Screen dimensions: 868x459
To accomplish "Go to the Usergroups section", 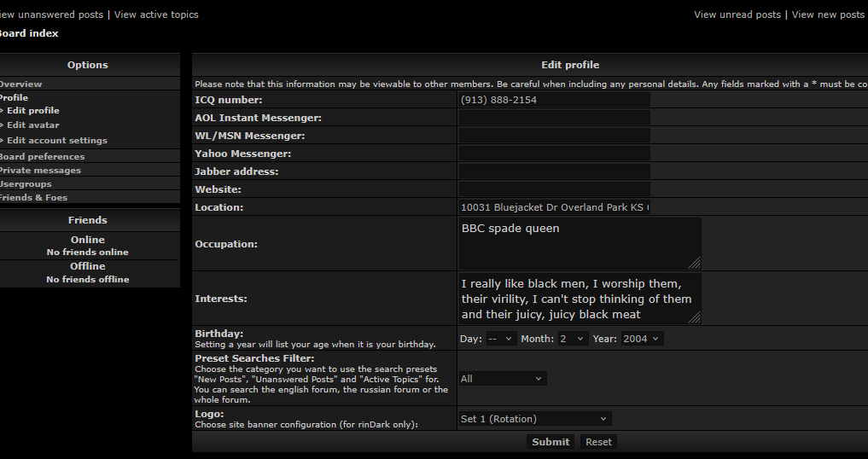I will click(26, 183).
